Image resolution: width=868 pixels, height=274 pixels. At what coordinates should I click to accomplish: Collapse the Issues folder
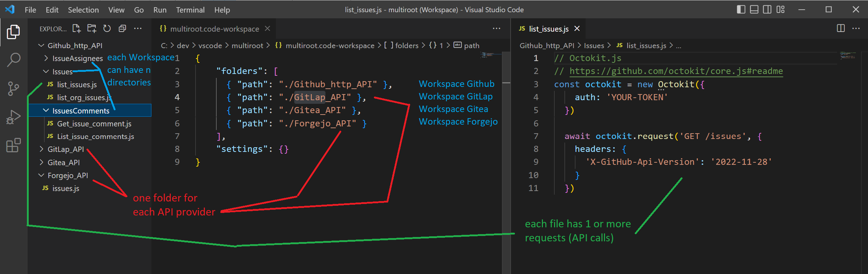click(x=46, y=71)
